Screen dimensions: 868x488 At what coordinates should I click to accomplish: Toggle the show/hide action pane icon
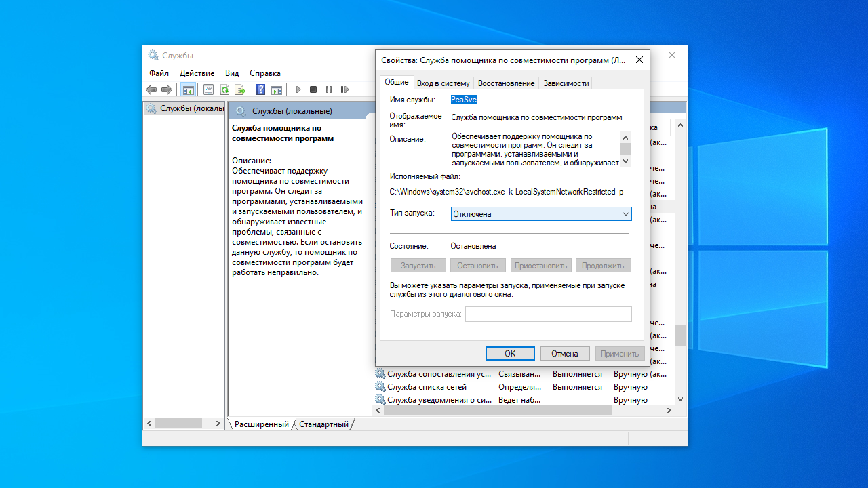point(277,89)
